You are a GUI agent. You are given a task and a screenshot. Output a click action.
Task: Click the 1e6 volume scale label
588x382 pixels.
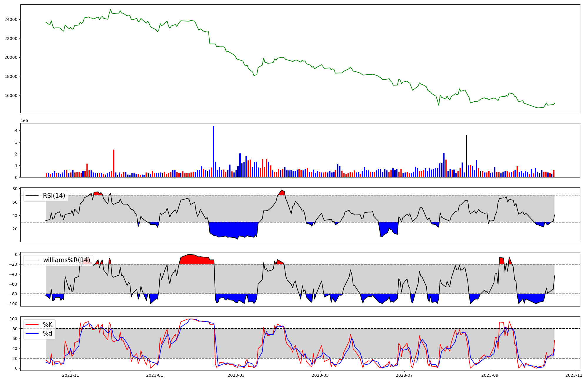click(24, 121)
